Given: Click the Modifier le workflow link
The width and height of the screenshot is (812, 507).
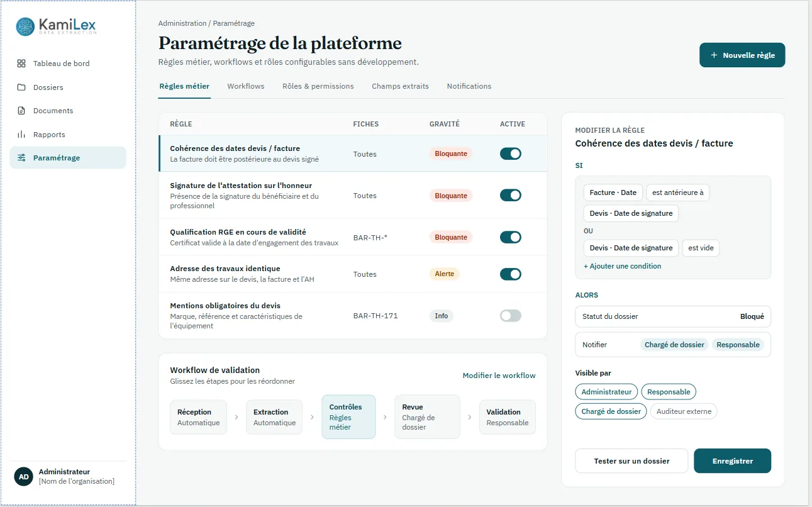Looking at the screenshot, I should click(x=499, y=376).
